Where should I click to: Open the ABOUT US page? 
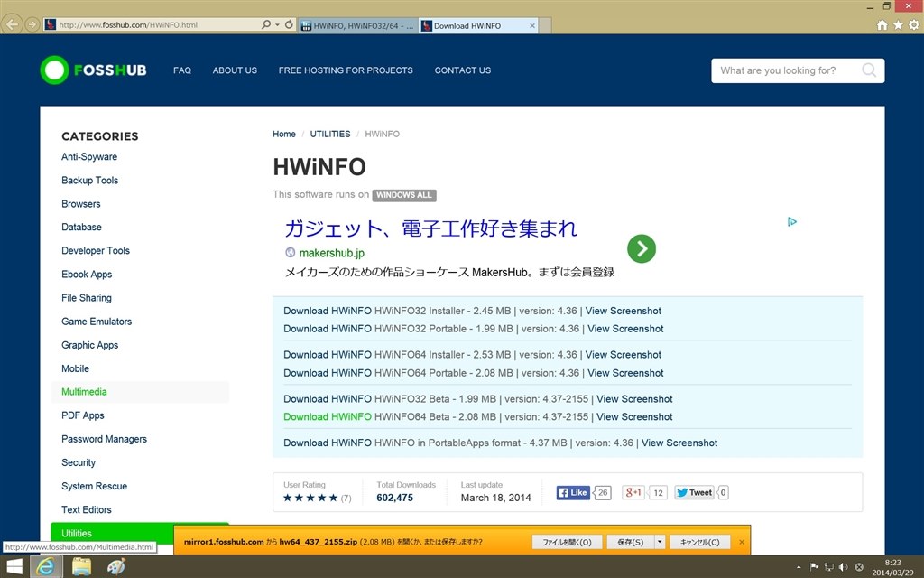[235, 70]
